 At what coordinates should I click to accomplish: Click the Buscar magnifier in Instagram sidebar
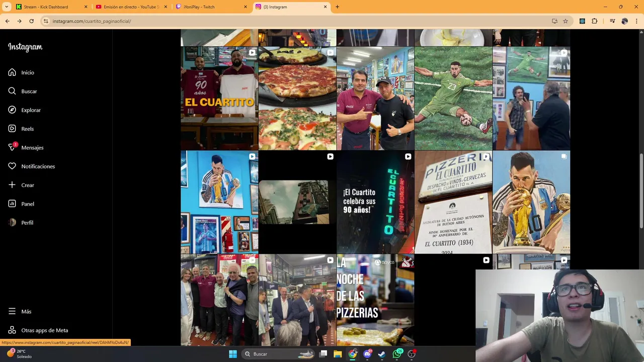point(12,91)
